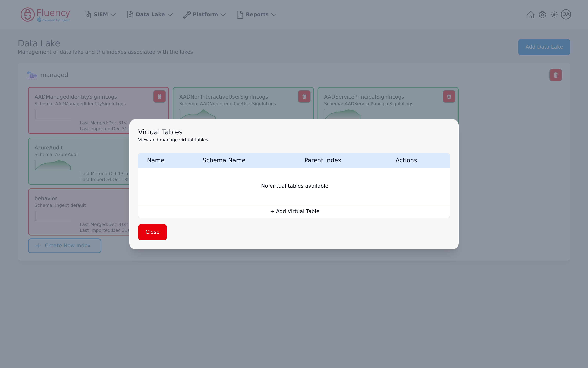Expand the SIEM chevron arrow
Image resolution: width=588 pixels, height=368 pixels.
click(x=113, y=15)
